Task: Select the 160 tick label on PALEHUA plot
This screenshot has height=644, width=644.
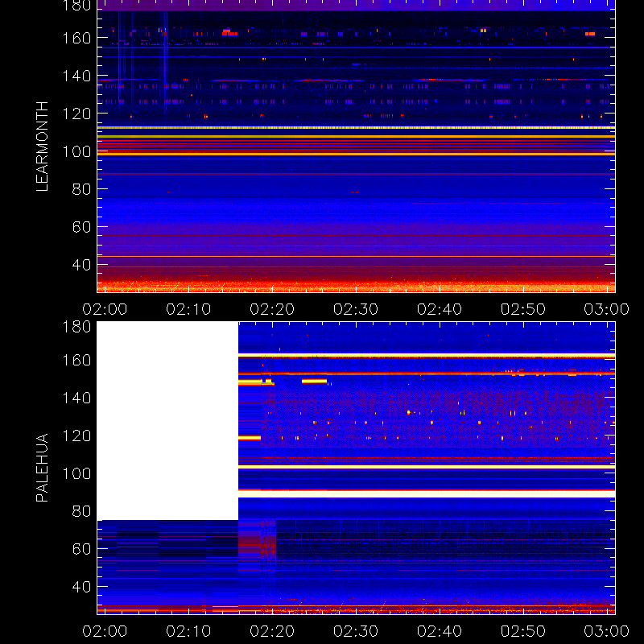Action: click(x=76, y=360)
